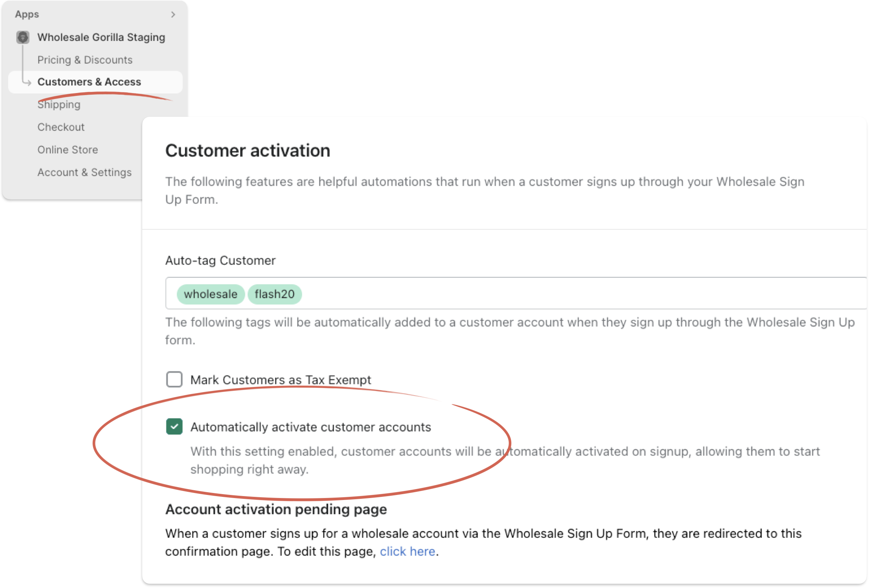Open Customers & Access settings
Screen dimensions: 869x588
(89, 82)
